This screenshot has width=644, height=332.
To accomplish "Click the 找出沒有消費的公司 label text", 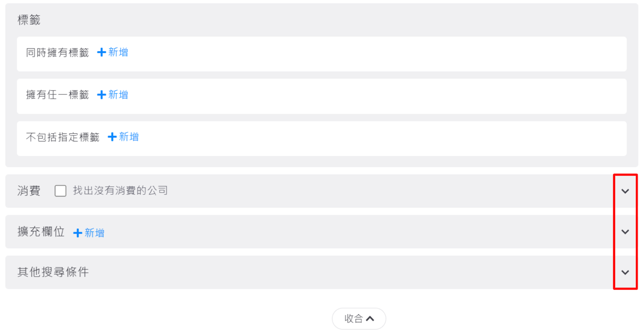I will click(x=120, y=191).
